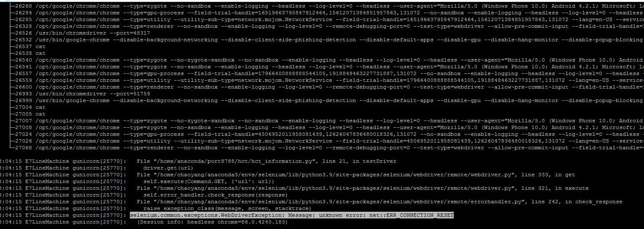Image resolution: width=644 pixels, height=229 pixels.
Task: Click the 27068 renderer process on last tree row
Action: (x=328, y=147)
